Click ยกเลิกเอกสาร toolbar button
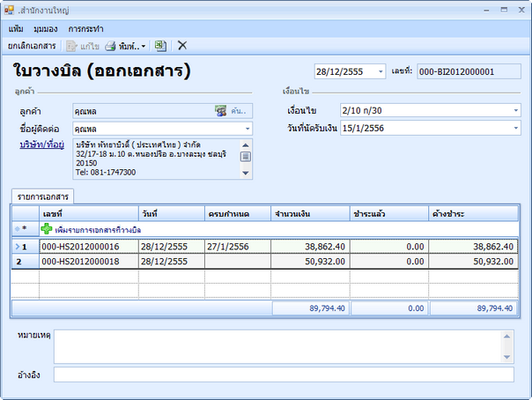Image resolution: width=532 pixels, height=400 pixels. coord(32,46)
